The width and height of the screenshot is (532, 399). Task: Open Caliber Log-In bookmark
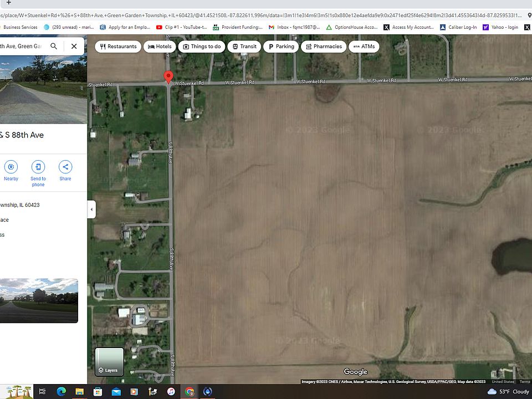tap(458, 27)
